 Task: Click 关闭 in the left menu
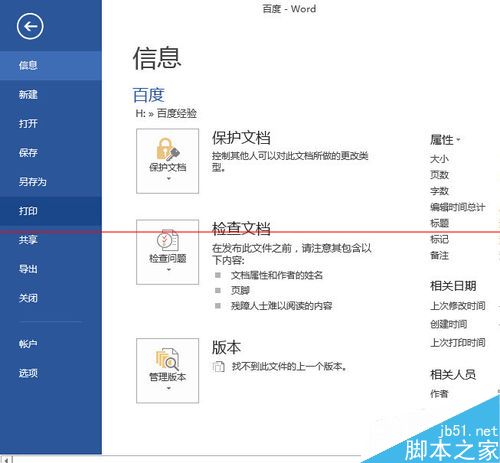click(x=51, y=298)
